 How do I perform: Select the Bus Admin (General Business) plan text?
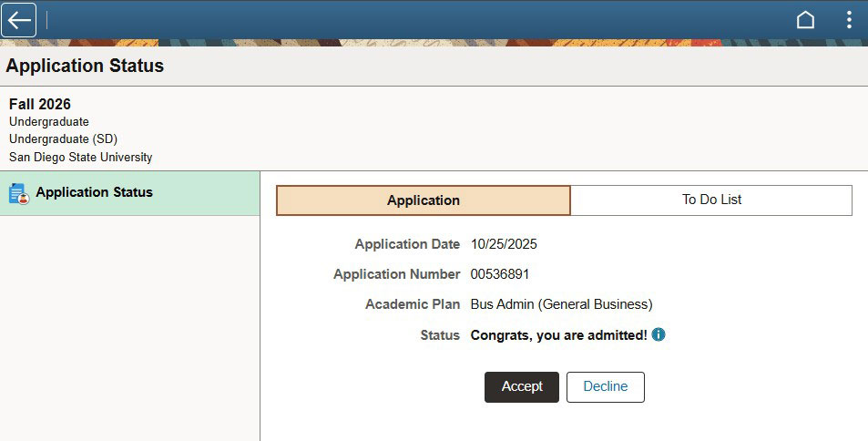561,304
